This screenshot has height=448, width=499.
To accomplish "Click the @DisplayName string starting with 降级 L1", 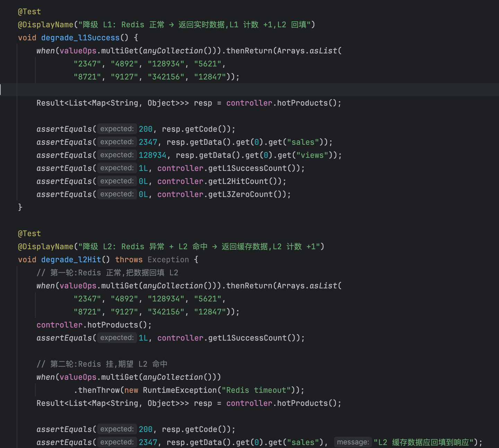I will click(194, 25).
